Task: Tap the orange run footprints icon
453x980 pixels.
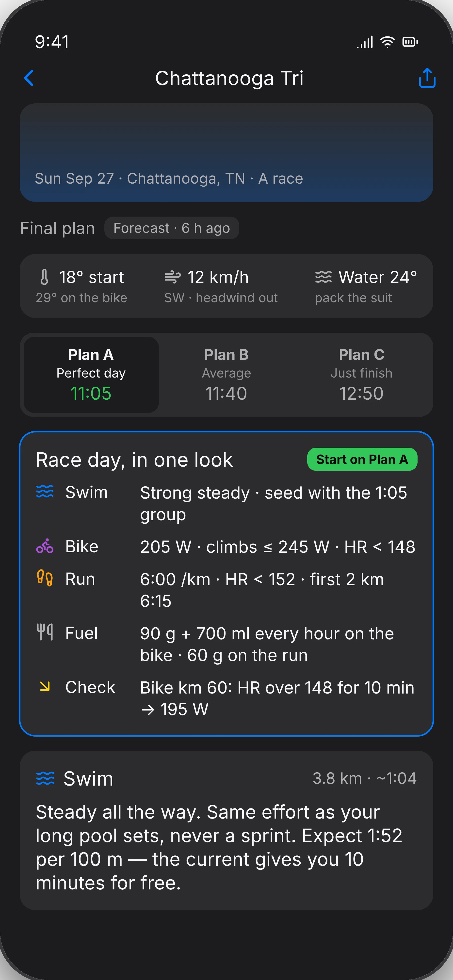Action: [x=45, y=578]
